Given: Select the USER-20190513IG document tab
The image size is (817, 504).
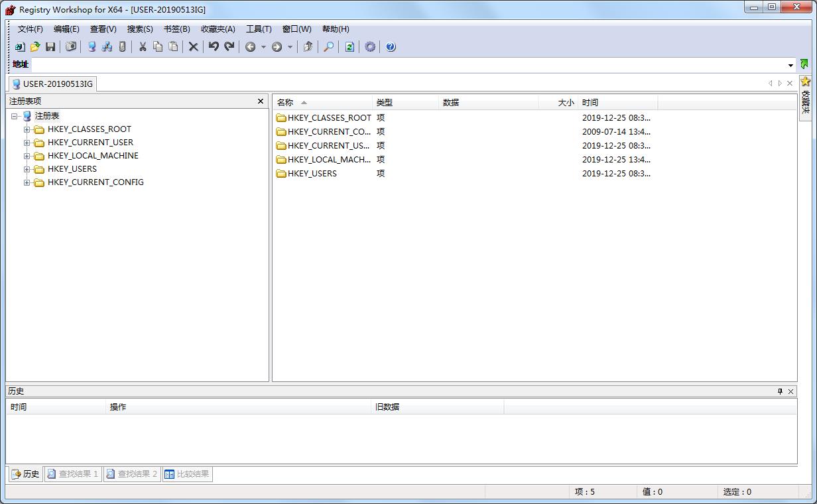Looking at the screenshot, I should (x=53, y=84).
